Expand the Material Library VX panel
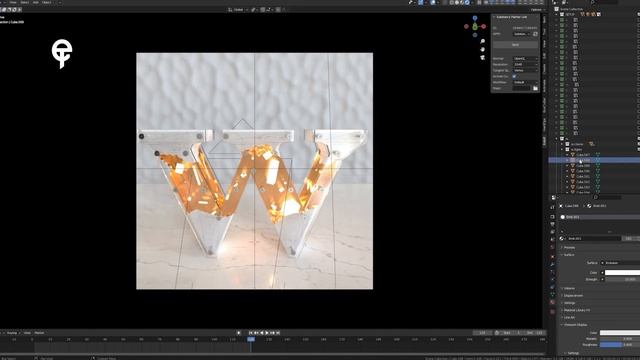The width and height of the screenshot is (640, 360). point(576,310)
